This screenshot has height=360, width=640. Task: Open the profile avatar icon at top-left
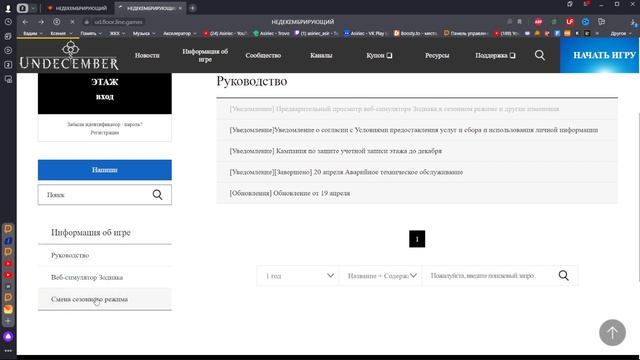pyautogui.click(x=8, y=8)
